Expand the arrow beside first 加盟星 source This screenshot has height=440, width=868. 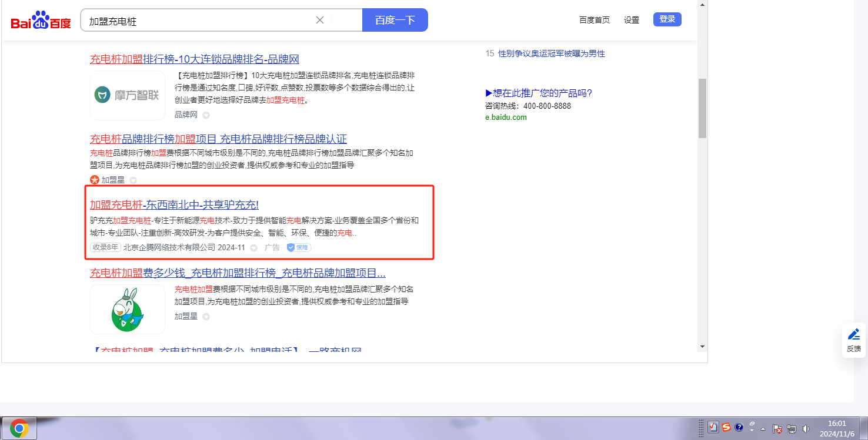[x=133, y=180]
